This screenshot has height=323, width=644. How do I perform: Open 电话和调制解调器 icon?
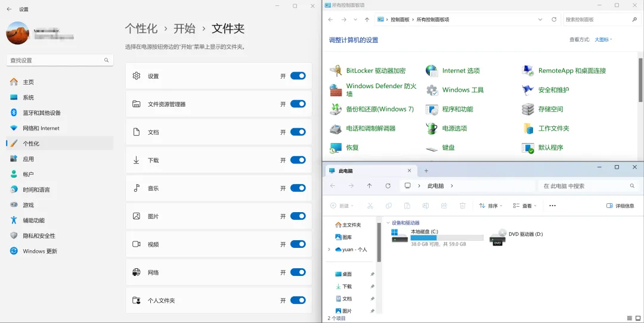click(336, 129)
